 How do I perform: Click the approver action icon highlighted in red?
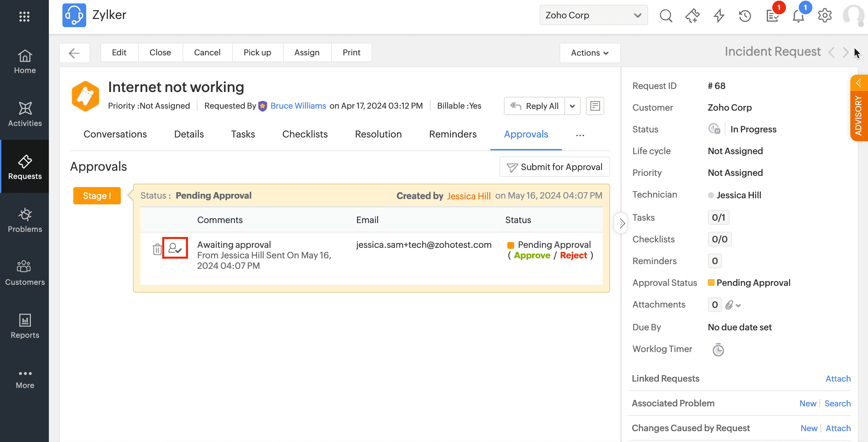tap(175, 248)
